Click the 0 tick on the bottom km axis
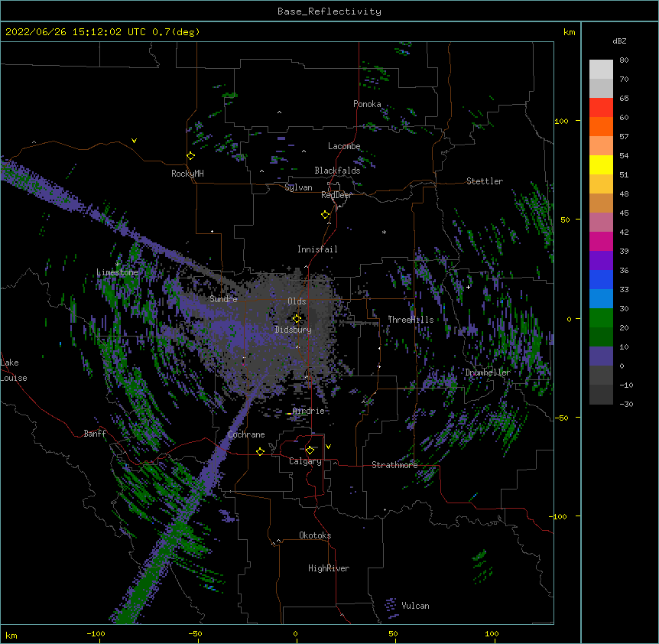 [295, 634]
